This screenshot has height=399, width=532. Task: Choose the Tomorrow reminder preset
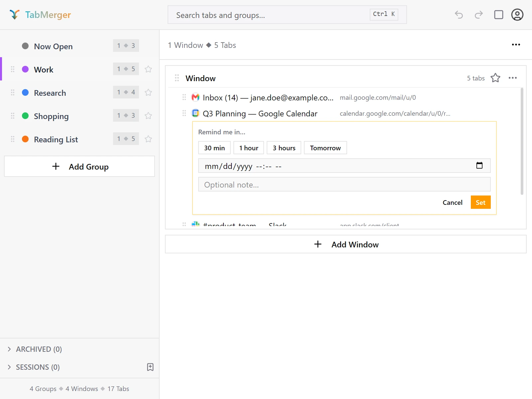point(326,148)
